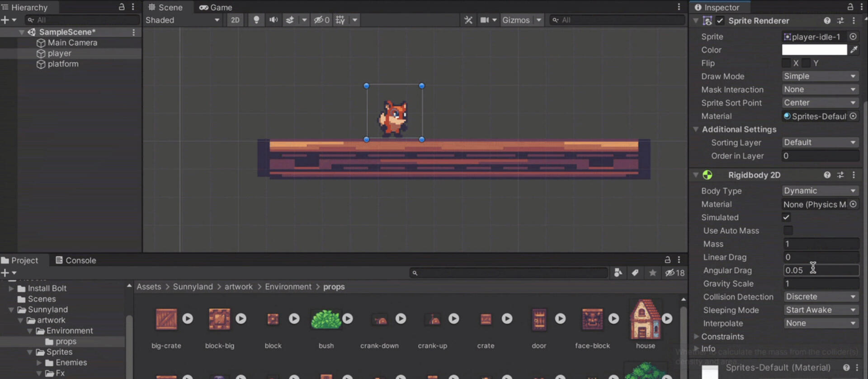This screenshot has height=379, width=868.
Task: Click the favorites star in Project search
Action: tap(652, 273)
